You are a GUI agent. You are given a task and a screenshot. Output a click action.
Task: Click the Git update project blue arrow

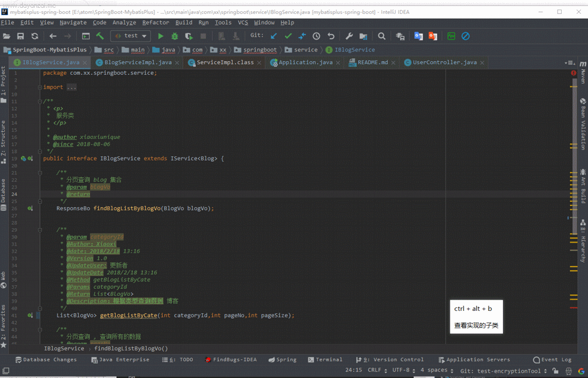pos(274,36)
